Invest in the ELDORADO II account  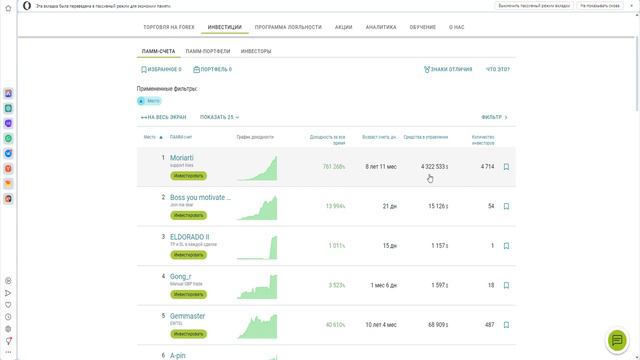click(x=189, y=255)
